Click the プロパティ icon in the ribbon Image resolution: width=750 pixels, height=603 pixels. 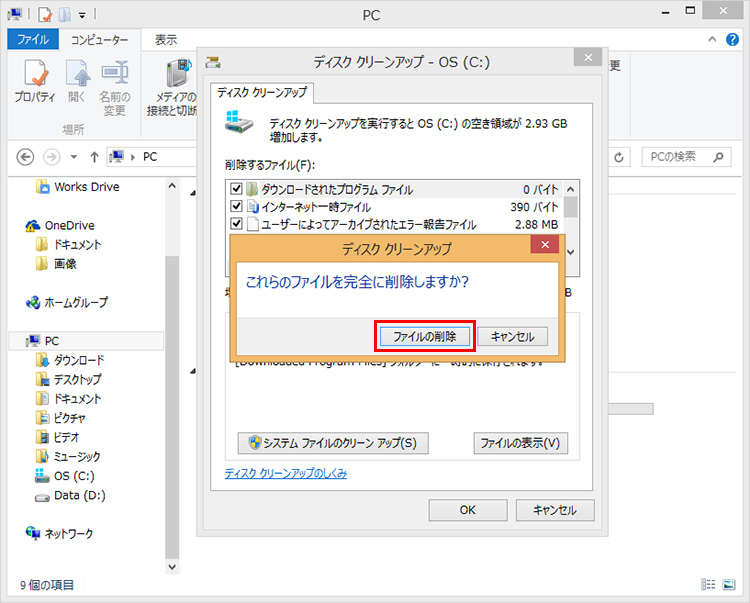pyautogui.click(x=34, y=80)
